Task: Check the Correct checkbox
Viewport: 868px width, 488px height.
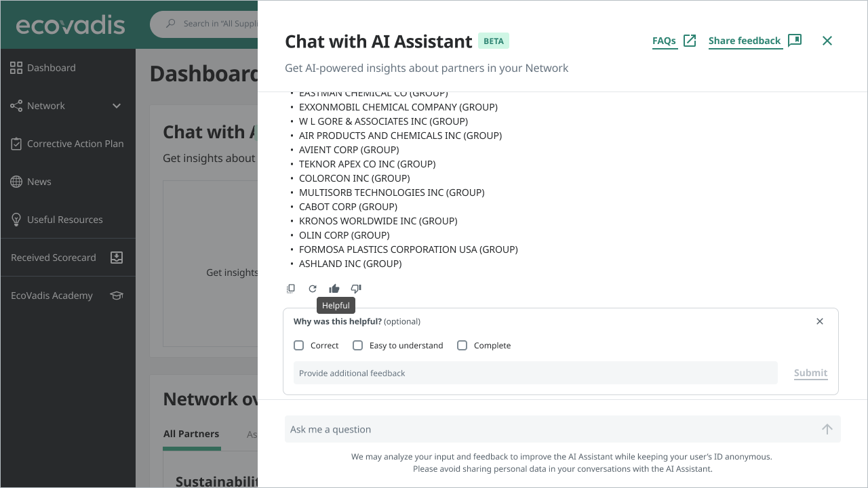Action: (x=299, y=346)
